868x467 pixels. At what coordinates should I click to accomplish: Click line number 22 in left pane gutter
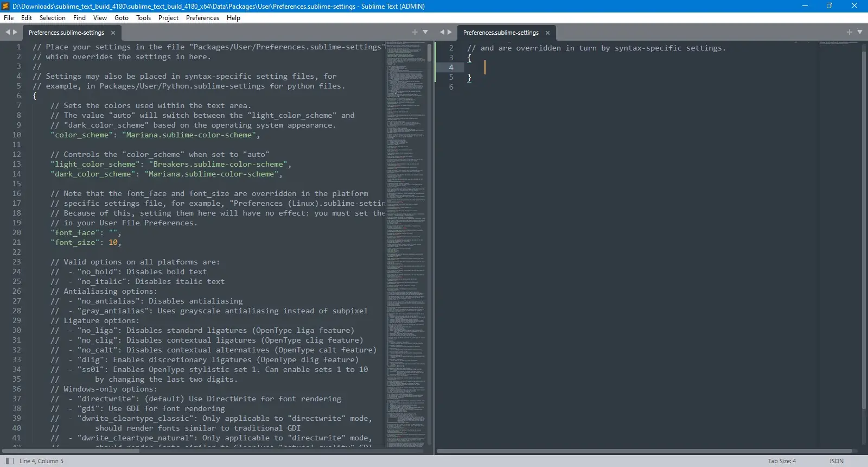16,253
